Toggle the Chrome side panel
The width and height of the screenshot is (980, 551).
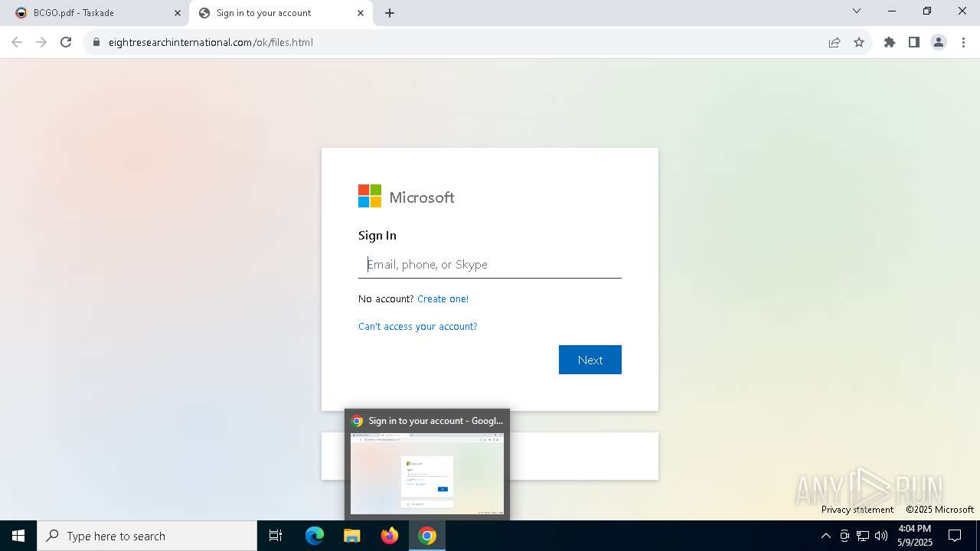(914, 42)
